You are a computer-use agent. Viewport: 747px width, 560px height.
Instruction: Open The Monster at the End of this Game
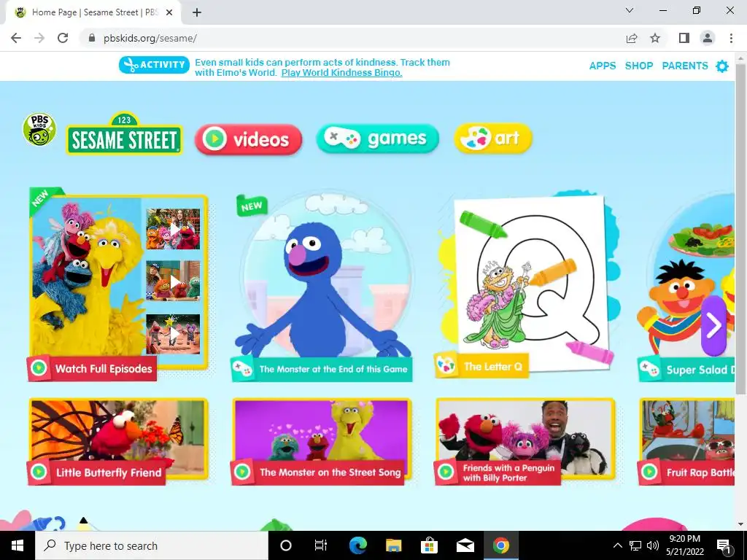(x=322, y=369)
